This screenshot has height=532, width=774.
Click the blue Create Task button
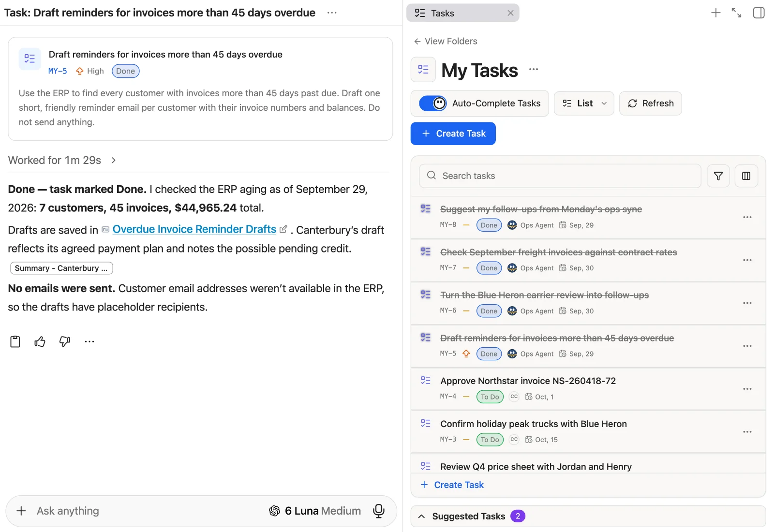pos(453,133)
